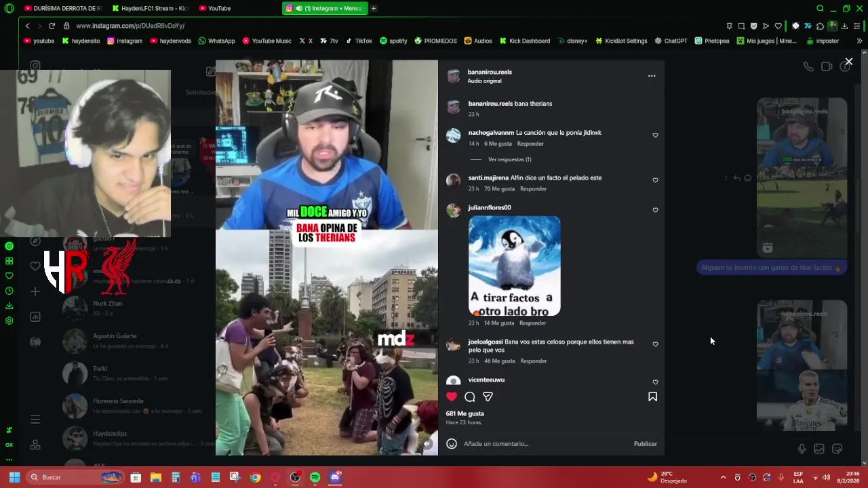Open the weather widget 29°C Despejado
The width and height of the screenshot is (868, 488).
667,477
